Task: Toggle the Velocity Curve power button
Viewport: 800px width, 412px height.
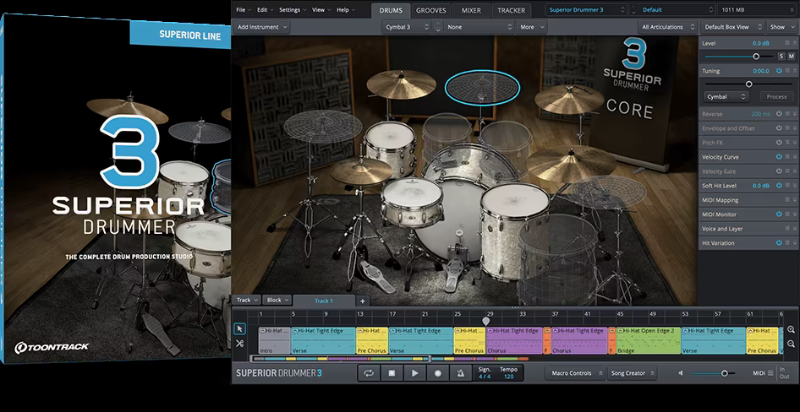Action: 779,157
